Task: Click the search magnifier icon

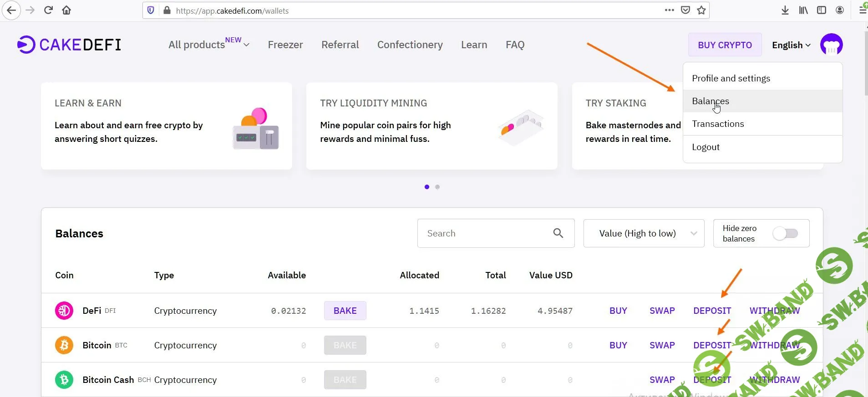Action: pos(558,233)
